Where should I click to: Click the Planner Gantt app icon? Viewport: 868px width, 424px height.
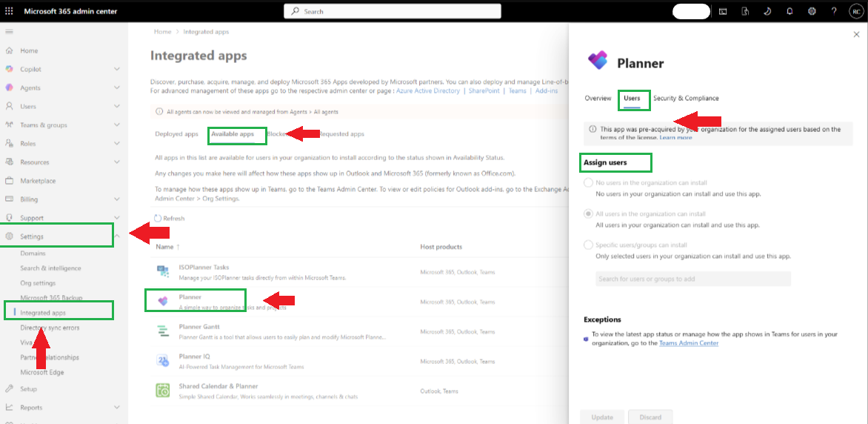[162, 331]
